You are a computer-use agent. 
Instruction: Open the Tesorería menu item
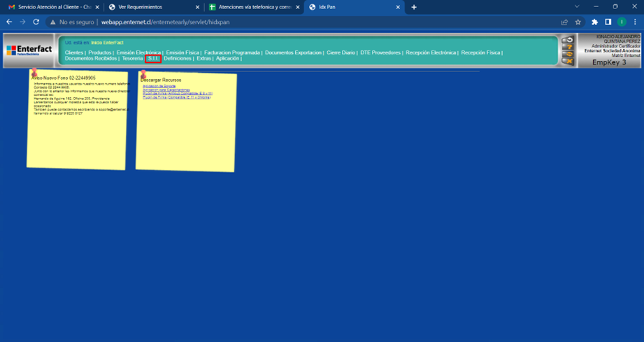pyautogui.click(x=132, y=59)
